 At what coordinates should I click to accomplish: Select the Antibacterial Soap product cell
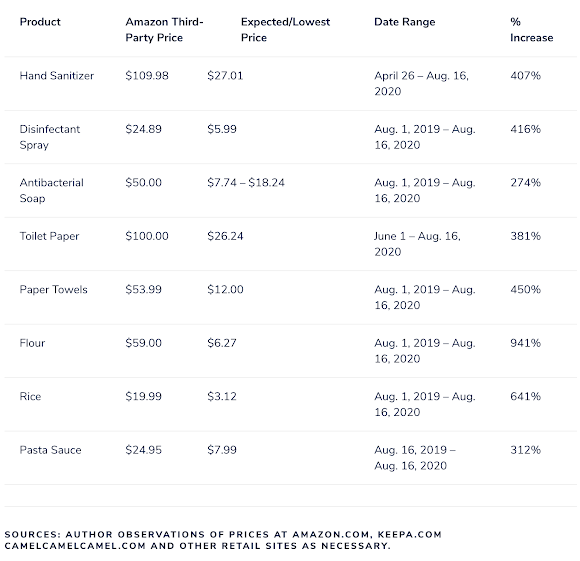tap(51, 190)
